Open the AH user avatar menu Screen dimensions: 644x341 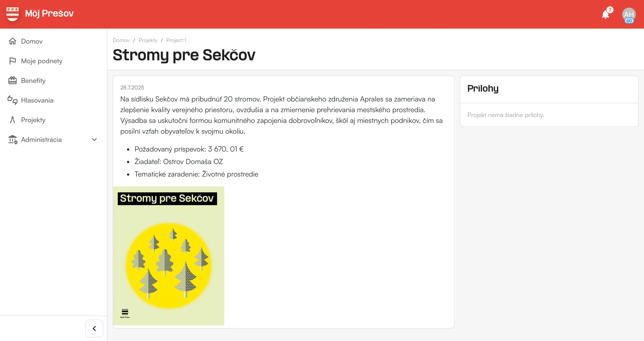point(629,15)
